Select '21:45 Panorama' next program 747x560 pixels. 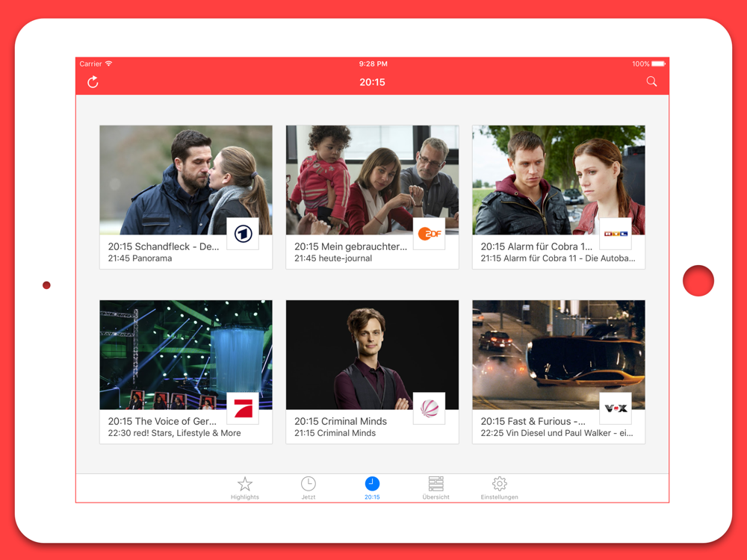pos(140,258)
